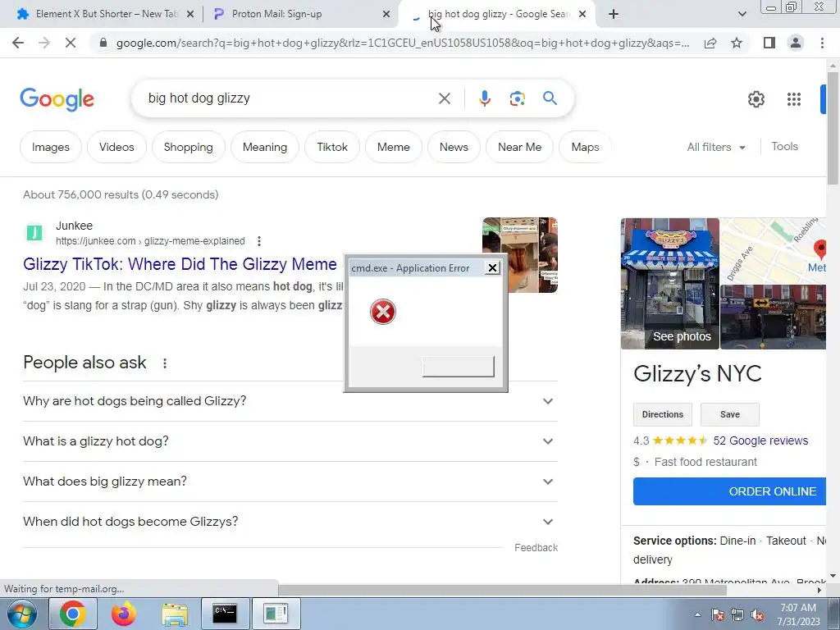Click the Chrome back arrow
The height and width of the screenshot is (630, 840).
pyautogui.click(x=18, y=43)
